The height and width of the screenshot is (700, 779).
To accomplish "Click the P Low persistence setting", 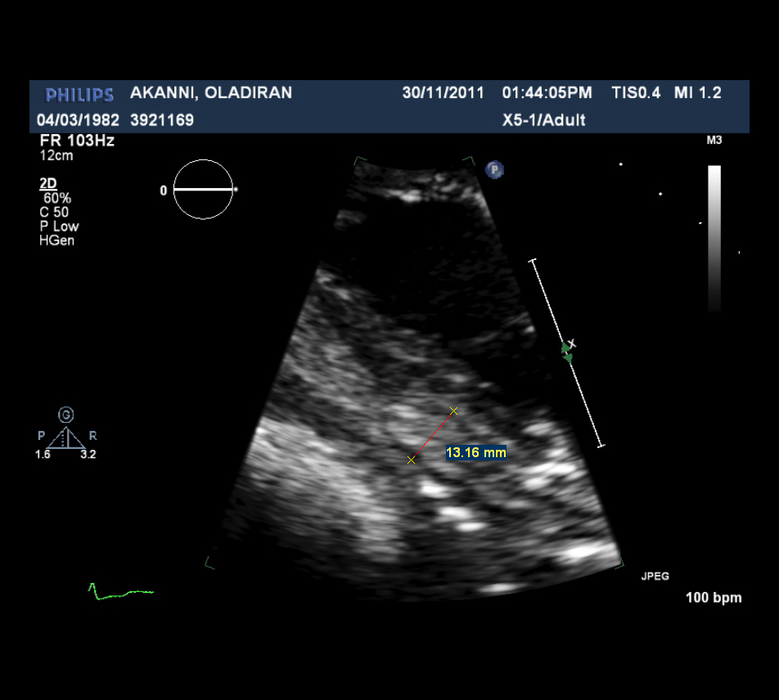I will coord(59,227).
